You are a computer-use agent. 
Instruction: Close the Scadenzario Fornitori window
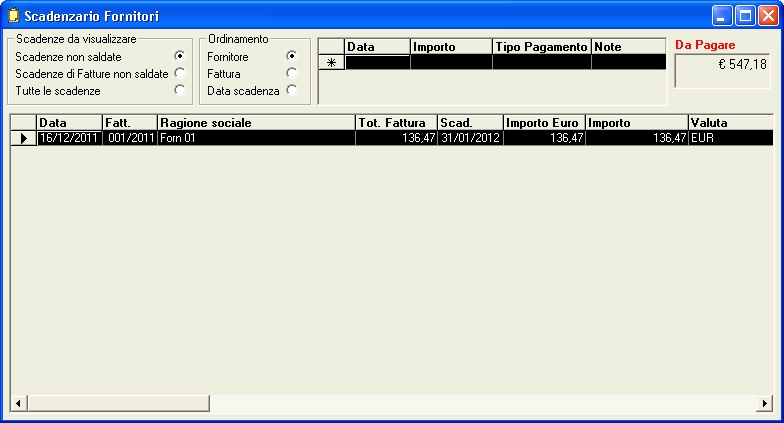point(768,16)
